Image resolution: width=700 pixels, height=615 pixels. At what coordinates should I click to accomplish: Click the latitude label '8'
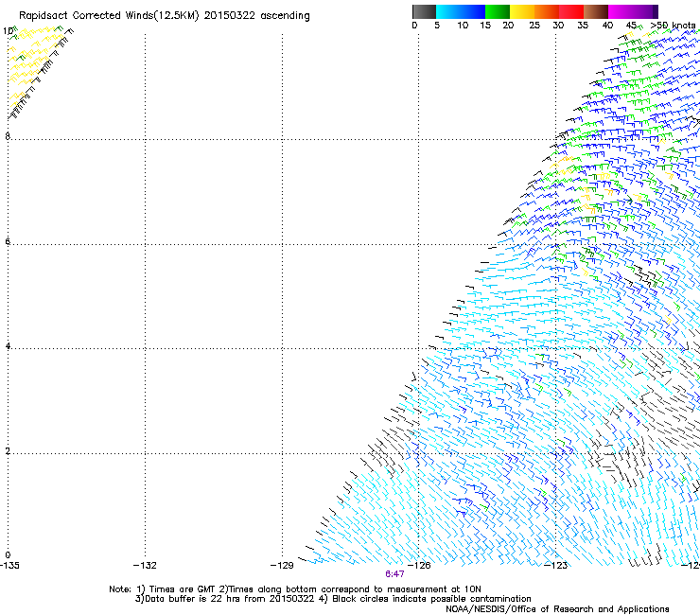click(x=8, y=136)
